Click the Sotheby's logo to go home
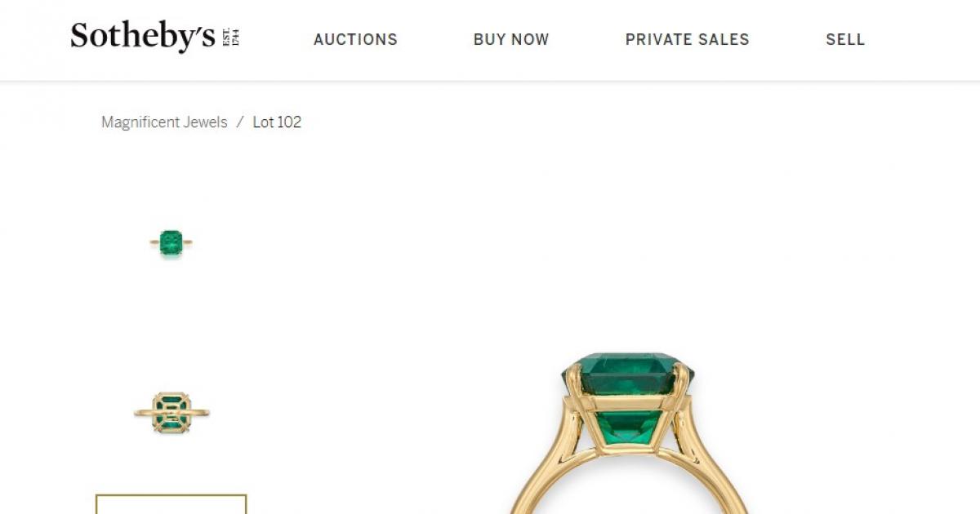Image resolution: width=980 pixels, height=514 pixels. [x=154, y=38]
